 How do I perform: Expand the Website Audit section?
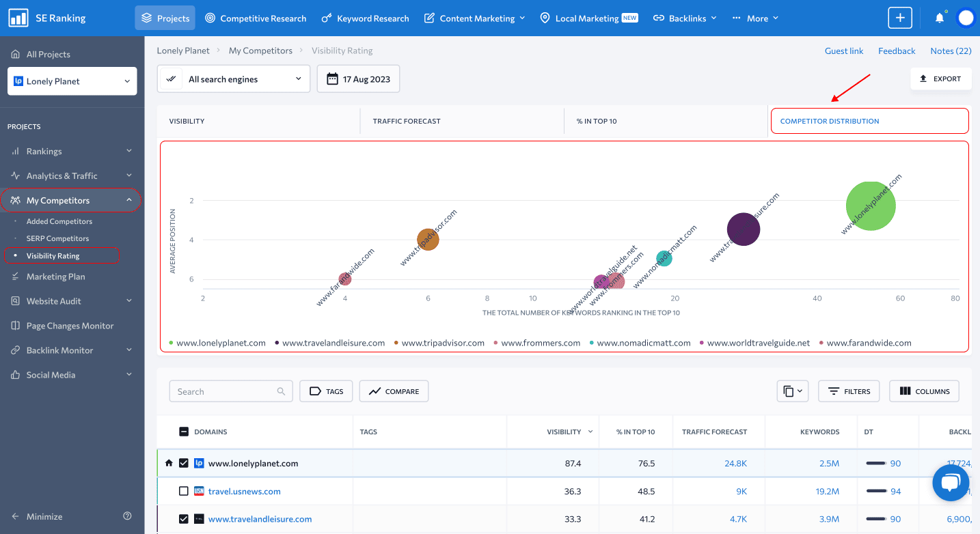tap(72, 301)
